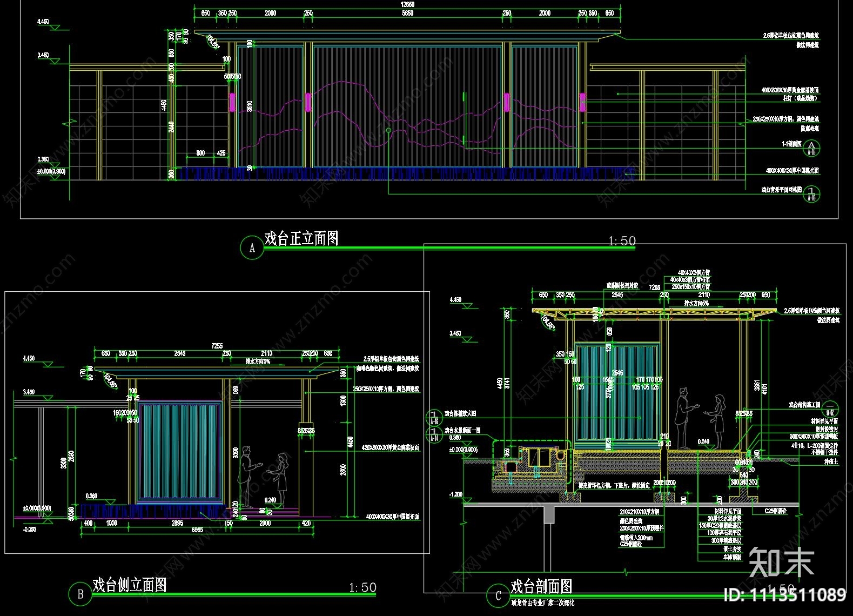
Task: Click the 0.240 level mark in side elevation
Action: tap(271, 500)
